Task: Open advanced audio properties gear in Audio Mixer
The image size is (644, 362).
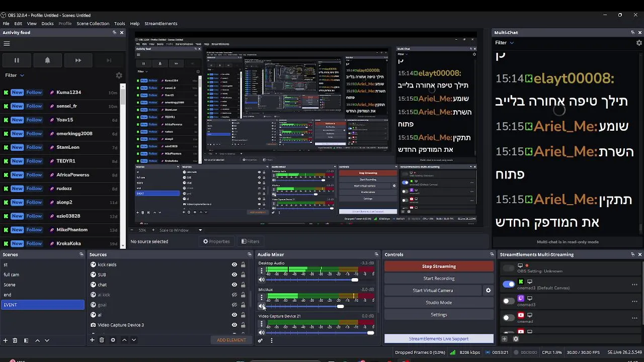Action: [261, 340]
